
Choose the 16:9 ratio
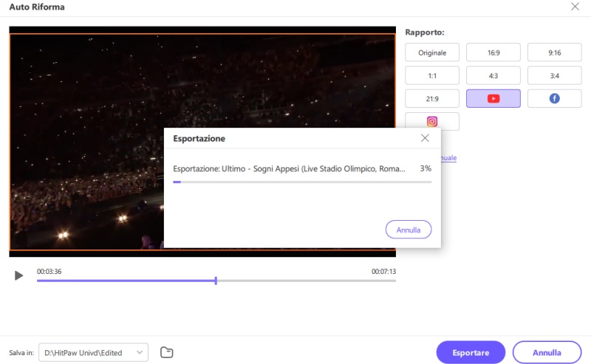(493, 52)
